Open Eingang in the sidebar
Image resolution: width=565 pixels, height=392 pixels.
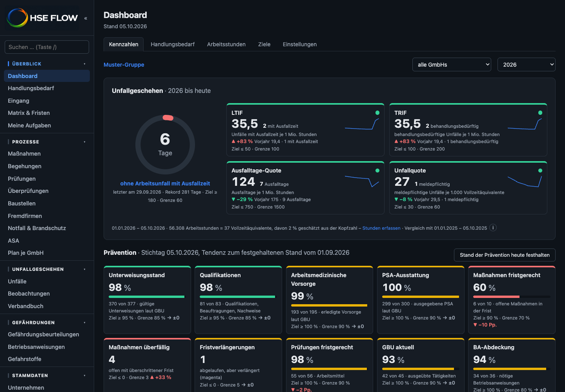(47, 101)
